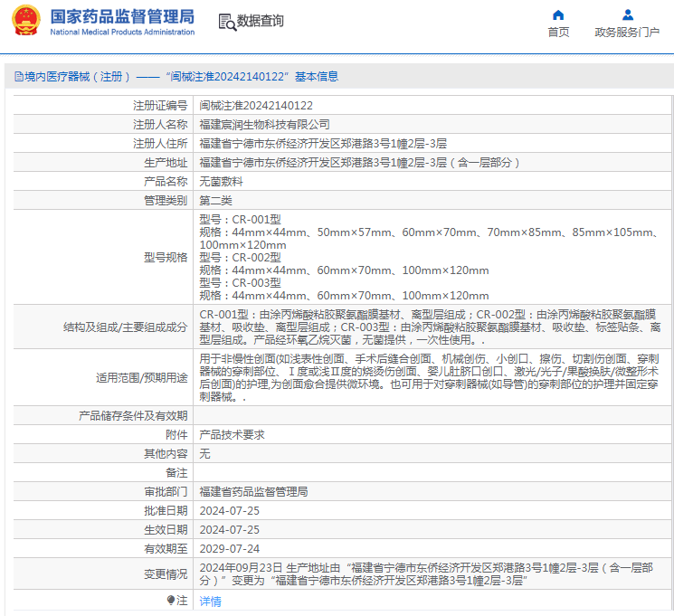Go to 首页 text link

(558, 33)
